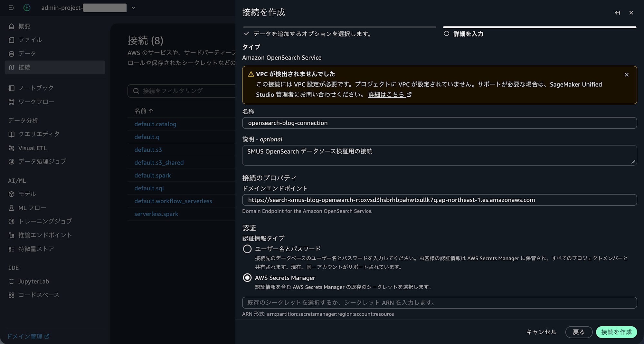The width and height of the screenshot is (644, 344).
Task: Click the 接続 (8) page heading
Action: tap(146, 41)
